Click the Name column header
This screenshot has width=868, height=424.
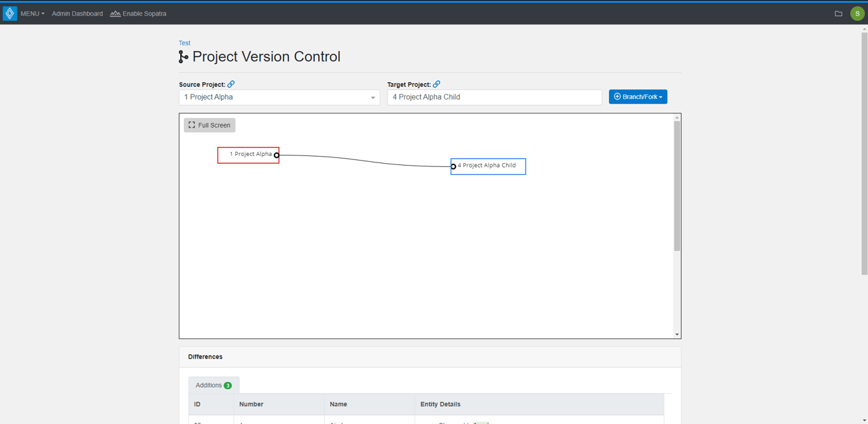pos(370,404)
